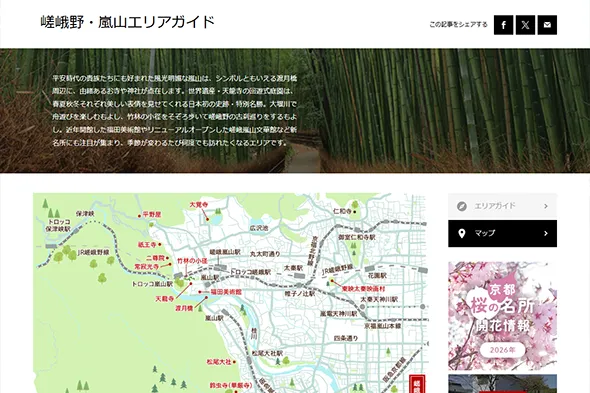Click the 太秦駅 station label
Screen dimensions: 590x393
pos(293,268)
